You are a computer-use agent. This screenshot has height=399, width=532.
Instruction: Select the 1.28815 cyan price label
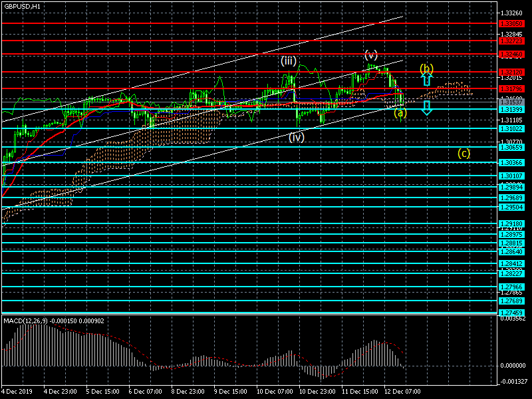click(511, 243)
